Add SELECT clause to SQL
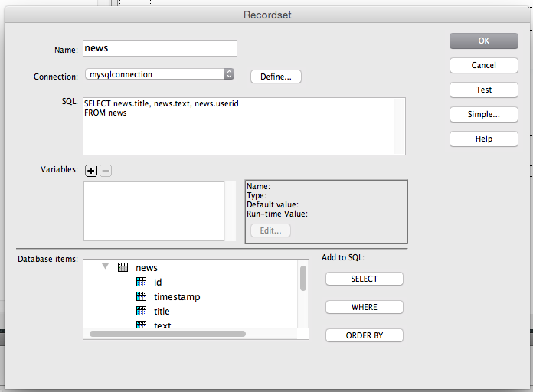 pyautogui.click(x=365, y=279)
